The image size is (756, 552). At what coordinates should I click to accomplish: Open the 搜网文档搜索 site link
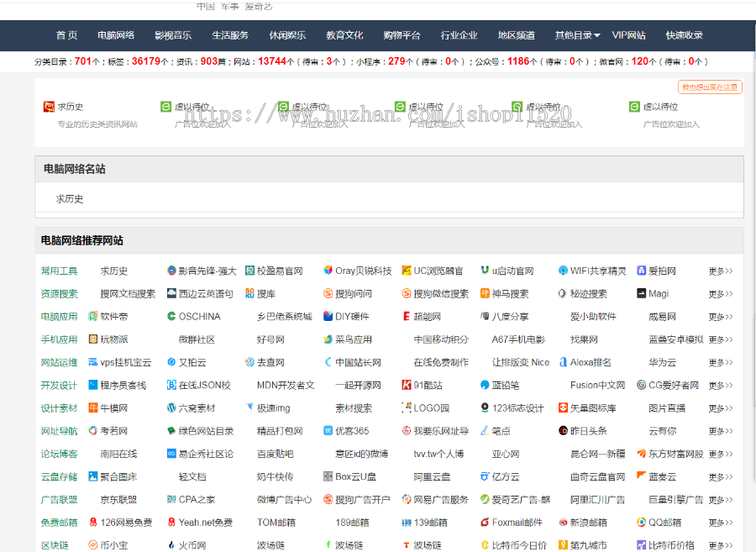click(x=128, y=293)
